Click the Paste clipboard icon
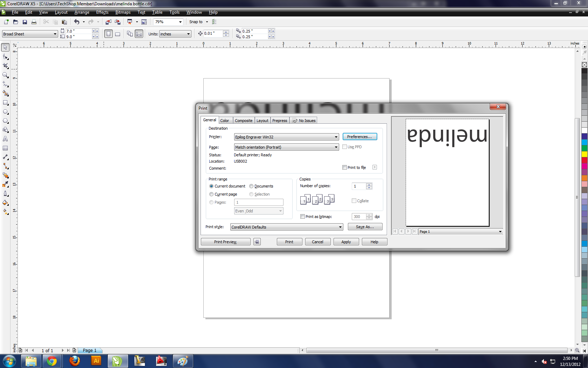The image size is (588, 368). click(x=64, y=22)
